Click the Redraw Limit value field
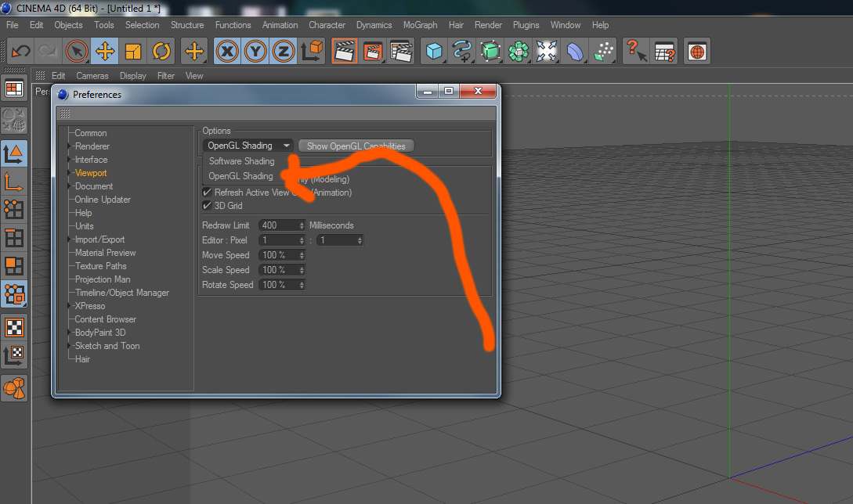This screenshot has width=853, height=504. tap(279, 225)
